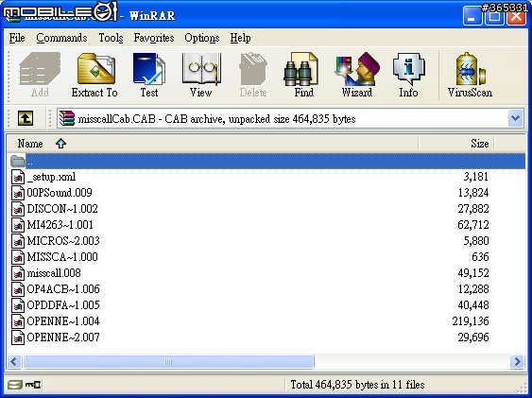Screen dimensions: 532x398
Task: Click the OPENNE~1.004 file icon
Action: (18, 321)
